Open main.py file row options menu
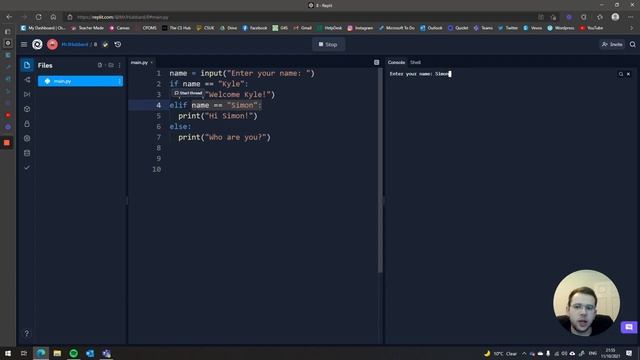 click(120, 81)
